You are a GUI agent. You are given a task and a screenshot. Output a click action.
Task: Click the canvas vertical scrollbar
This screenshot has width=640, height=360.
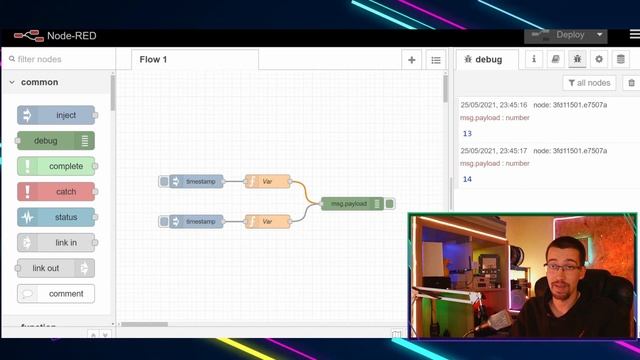pos(445,89)
